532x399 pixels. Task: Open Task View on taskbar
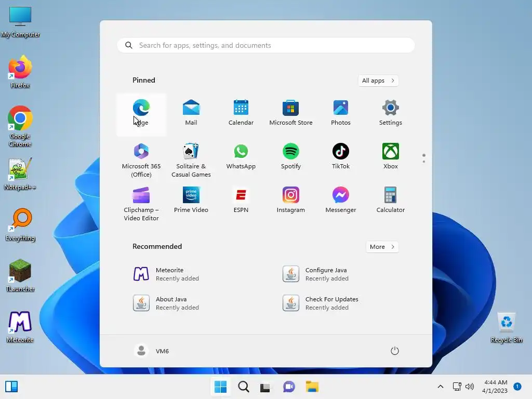click(x=265, y=387)
